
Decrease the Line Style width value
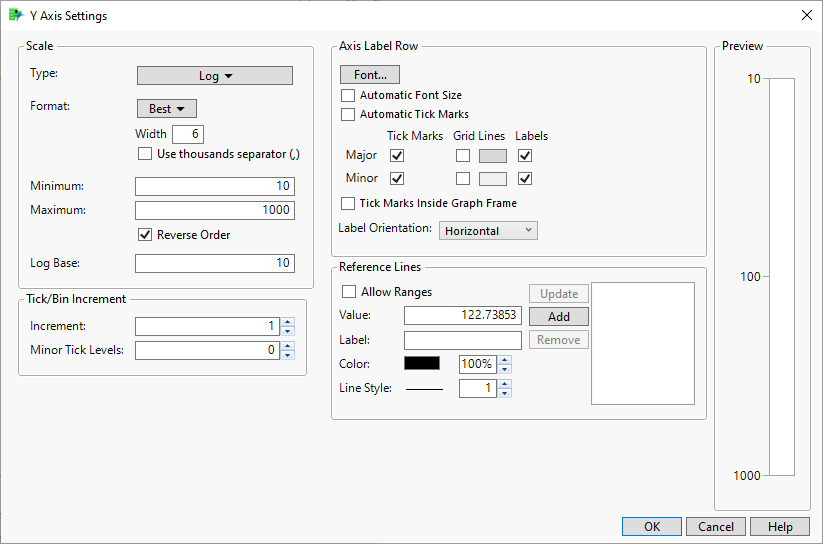[x=504, y=393]
